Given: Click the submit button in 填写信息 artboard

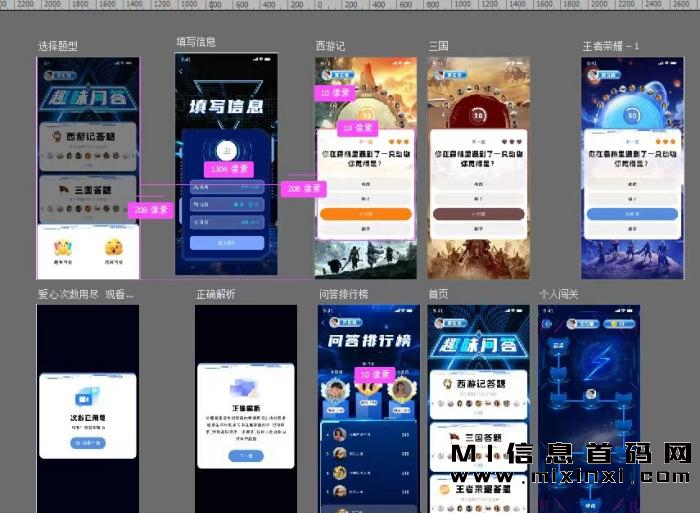Looking at the screenshot, I should pos(227,242).
